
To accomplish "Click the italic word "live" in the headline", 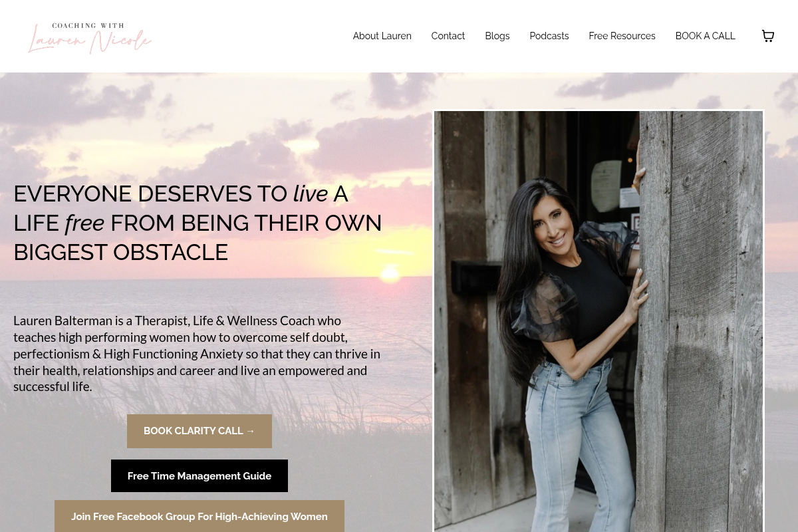I will pos(310,194).
